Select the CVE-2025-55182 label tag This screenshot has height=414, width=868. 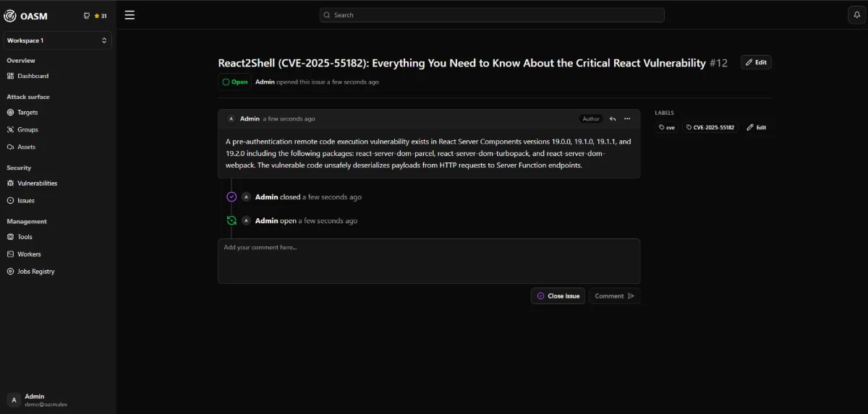710,127
